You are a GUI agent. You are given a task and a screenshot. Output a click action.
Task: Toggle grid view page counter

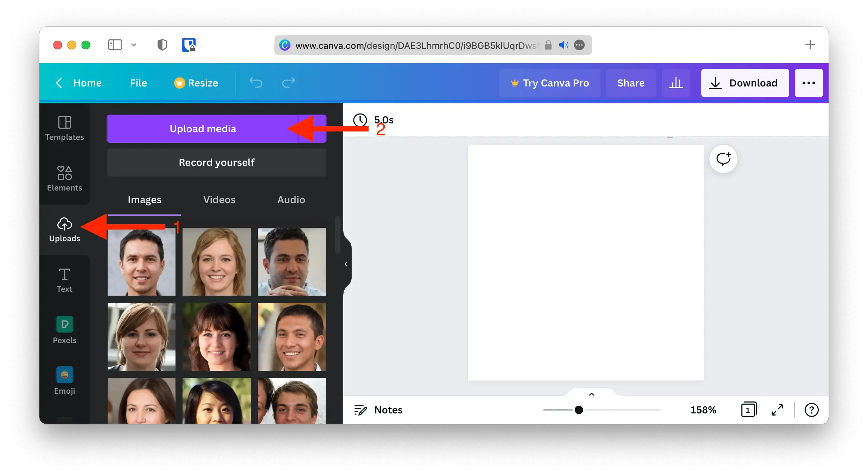748,410
